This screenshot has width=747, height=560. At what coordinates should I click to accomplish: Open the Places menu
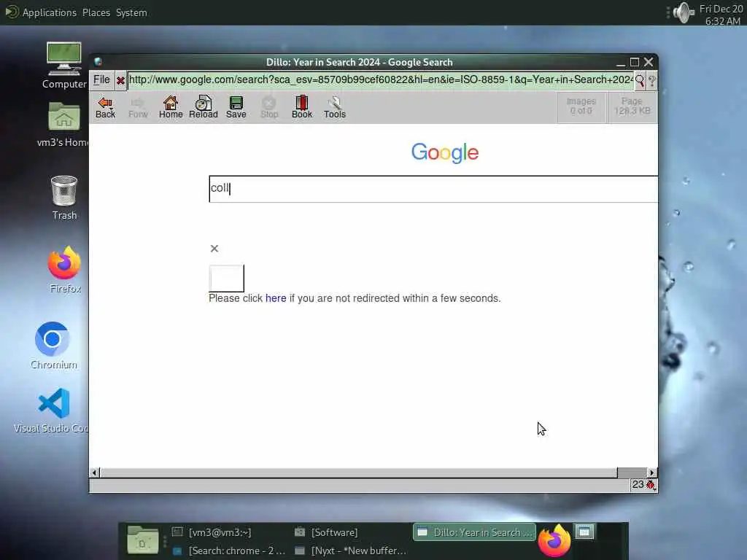(96, 12)
